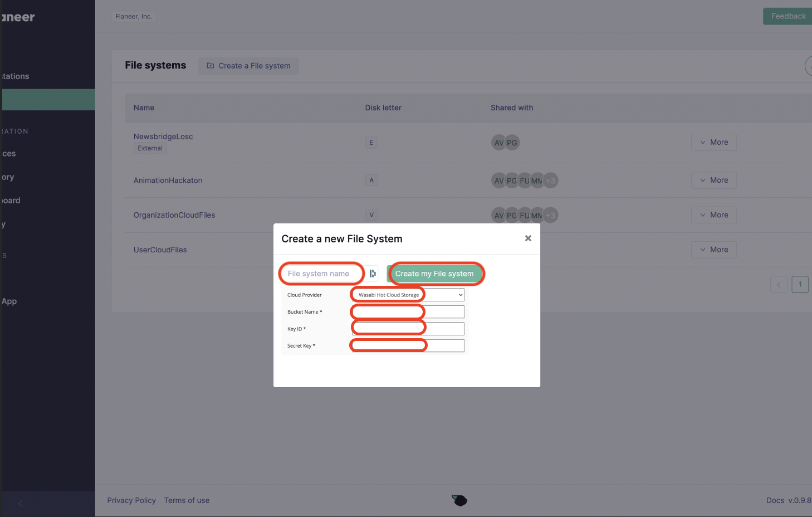Image resolution: width=812 pixels, height=517 pixels.
Task: Click Create my File system button
Action: [434, 274]
